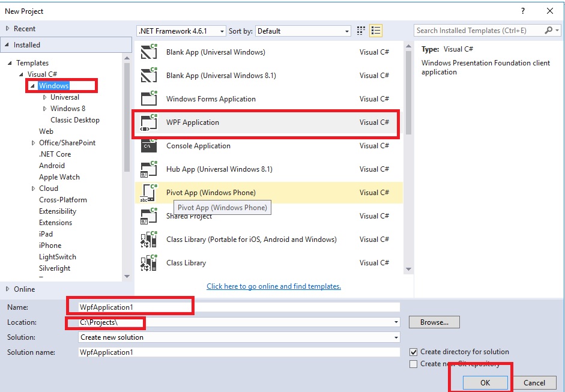565x392 pixels.
Task: Switch to medium icons view
Action: pos(361,31)
